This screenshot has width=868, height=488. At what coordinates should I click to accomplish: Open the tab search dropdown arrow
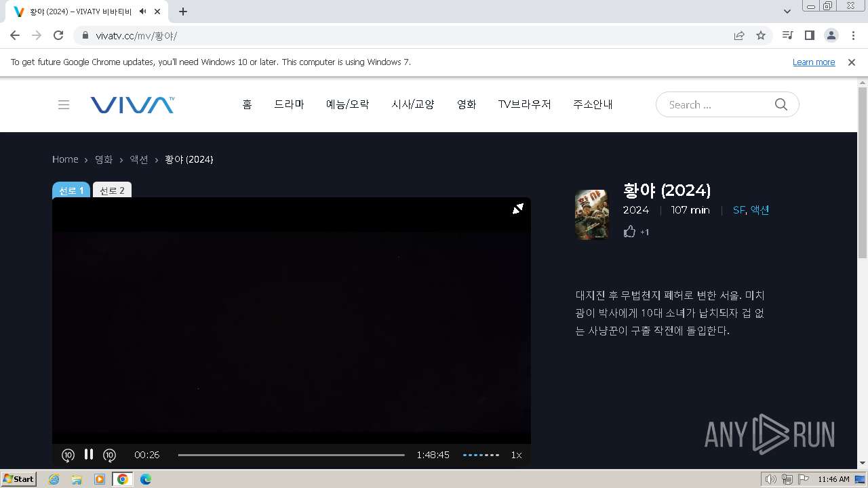(x=787, y=12)
